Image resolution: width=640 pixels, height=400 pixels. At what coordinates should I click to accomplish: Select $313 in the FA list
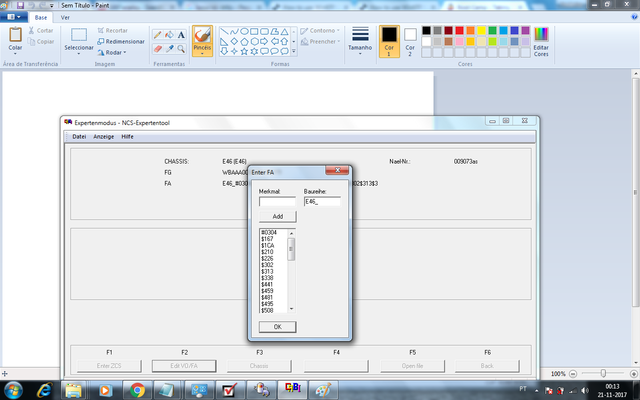(267, 271)
